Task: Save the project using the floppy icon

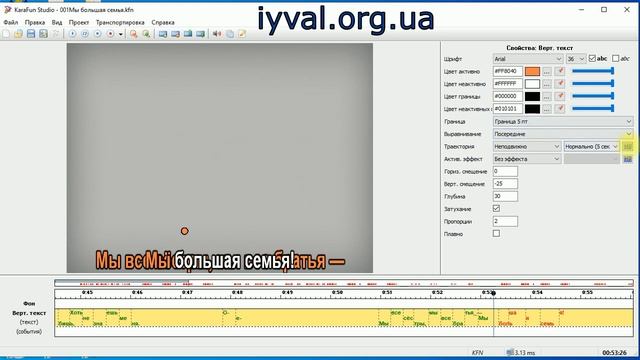Action: click(x=31, y=34)
